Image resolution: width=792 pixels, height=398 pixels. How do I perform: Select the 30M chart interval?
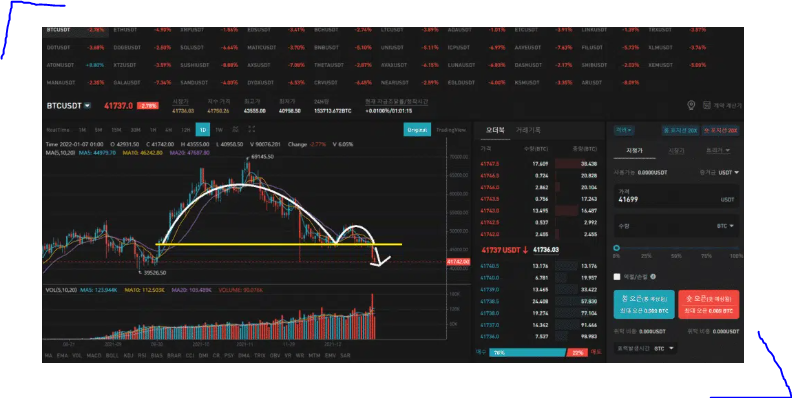(x=135, y=130)
